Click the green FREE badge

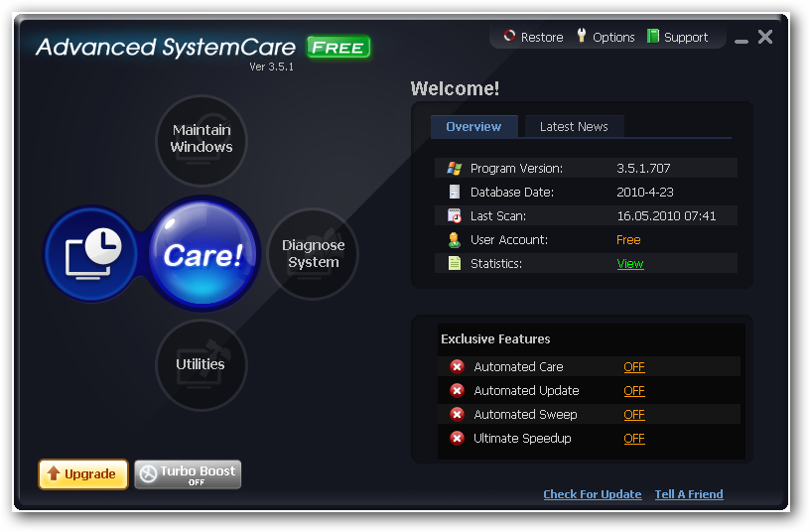pos(338,47)
